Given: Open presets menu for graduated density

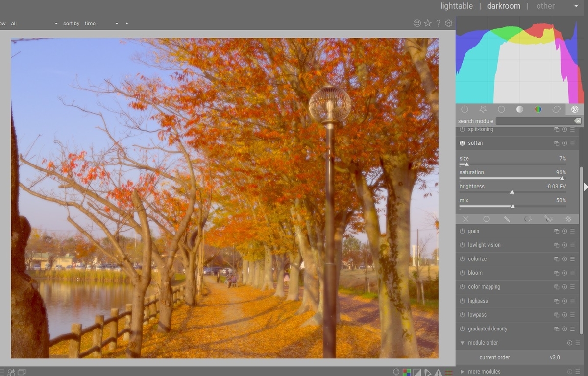Looking at the screenshot, I should click(x=572, y=329).
